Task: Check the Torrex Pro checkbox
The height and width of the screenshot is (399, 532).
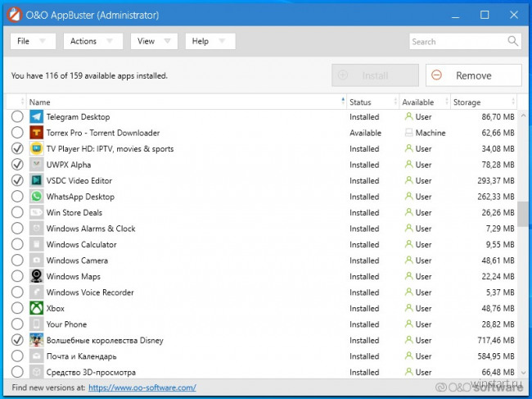Action: pyautogui.click(x=17, y=133)
